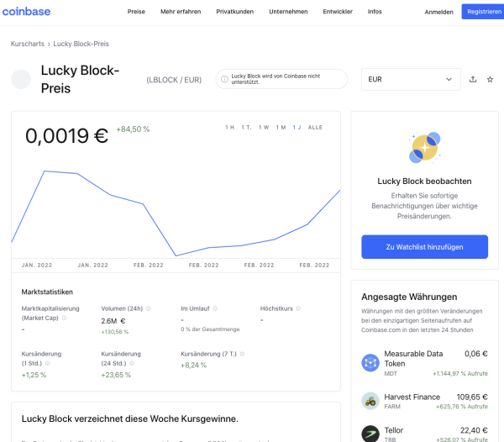Open the Unternehmen menu
This screenshot has width=504, height=442.
[x=288, y=12]
